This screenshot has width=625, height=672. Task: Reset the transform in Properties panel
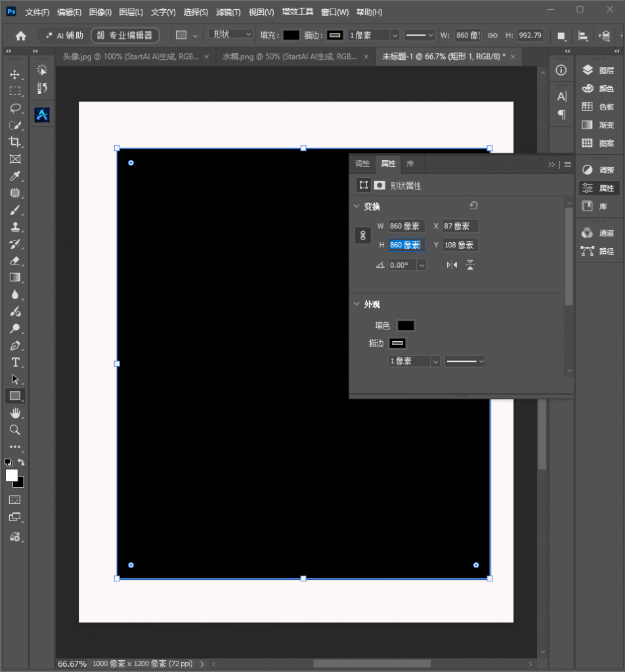point(474,205)
